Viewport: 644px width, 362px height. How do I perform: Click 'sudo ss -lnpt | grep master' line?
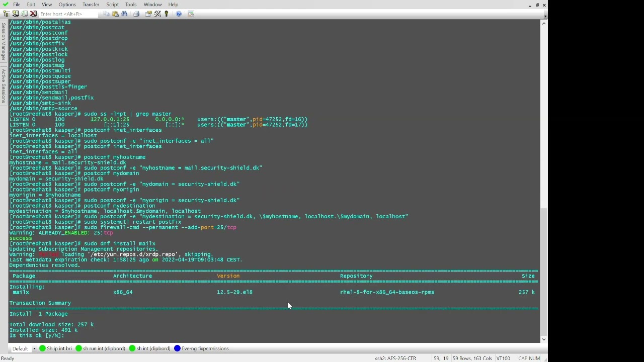tap(128, 114)
